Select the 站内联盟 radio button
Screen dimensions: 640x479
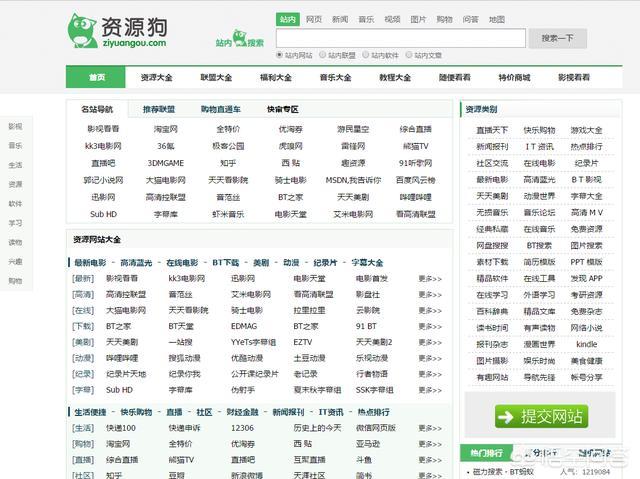(x=322, y=55)
